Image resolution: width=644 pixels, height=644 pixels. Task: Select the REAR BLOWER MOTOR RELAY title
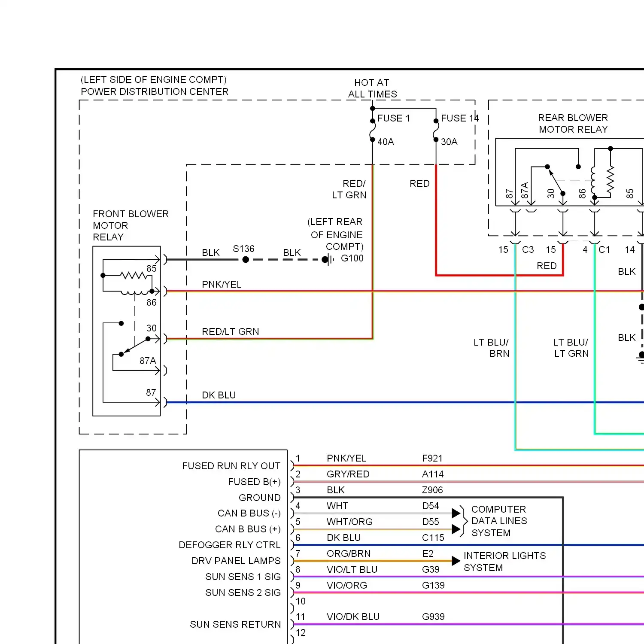point(573,123)
